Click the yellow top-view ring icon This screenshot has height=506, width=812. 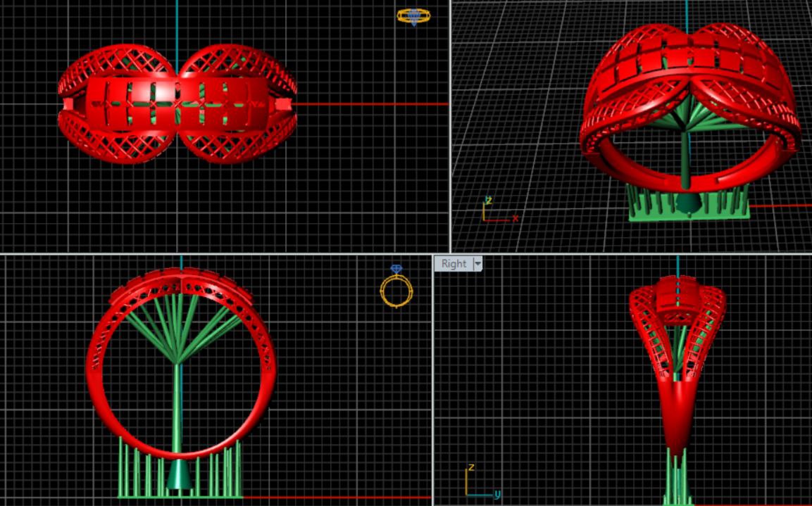(x=413, y=17)
